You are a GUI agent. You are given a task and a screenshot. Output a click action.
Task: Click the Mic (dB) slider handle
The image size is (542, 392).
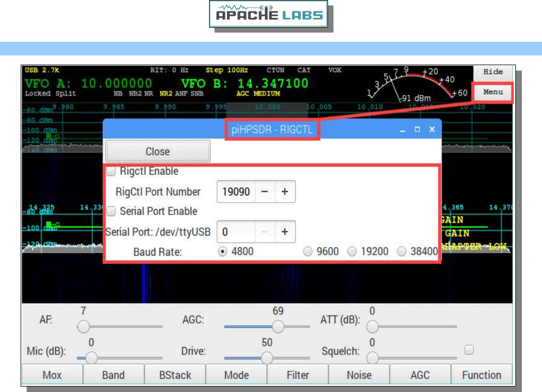pos(91,358)
